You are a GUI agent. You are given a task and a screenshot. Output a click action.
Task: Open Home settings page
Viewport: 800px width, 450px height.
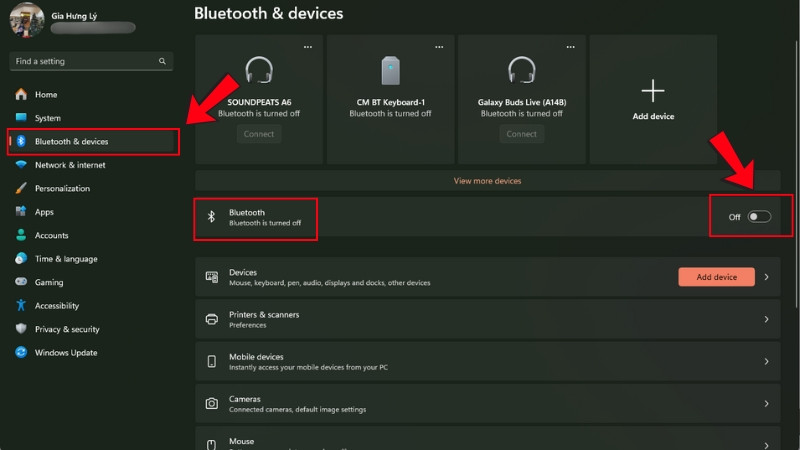click(x=91, y=94)
